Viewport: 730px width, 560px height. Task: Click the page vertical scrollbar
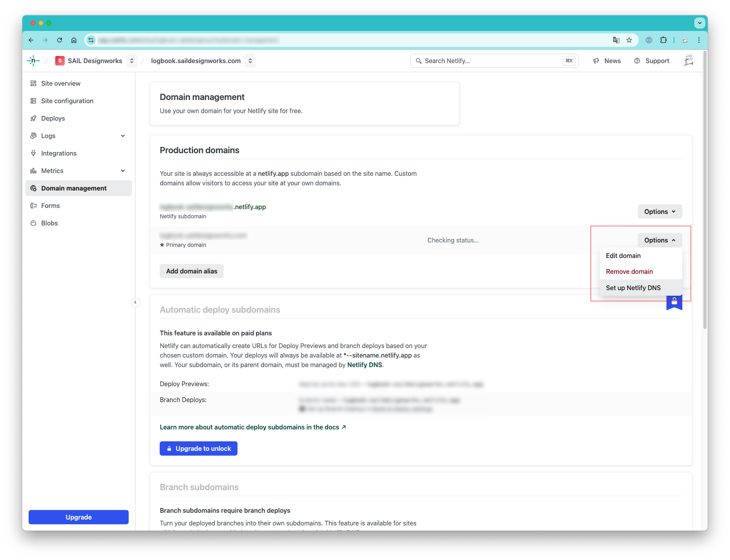[x=705, y=191]
